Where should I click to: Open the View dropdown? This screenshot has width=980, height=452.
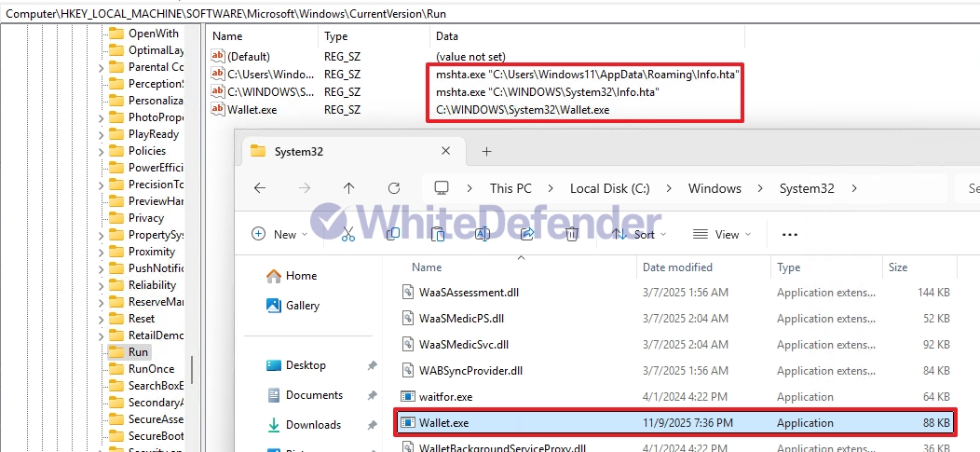pyautogui.click(x=720, y=235)
